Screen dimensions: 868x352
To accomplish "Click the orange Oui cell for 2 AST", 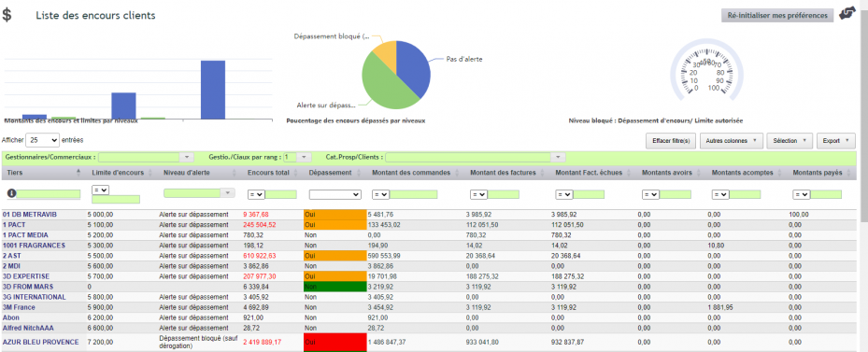I will (x=334, y=256).
